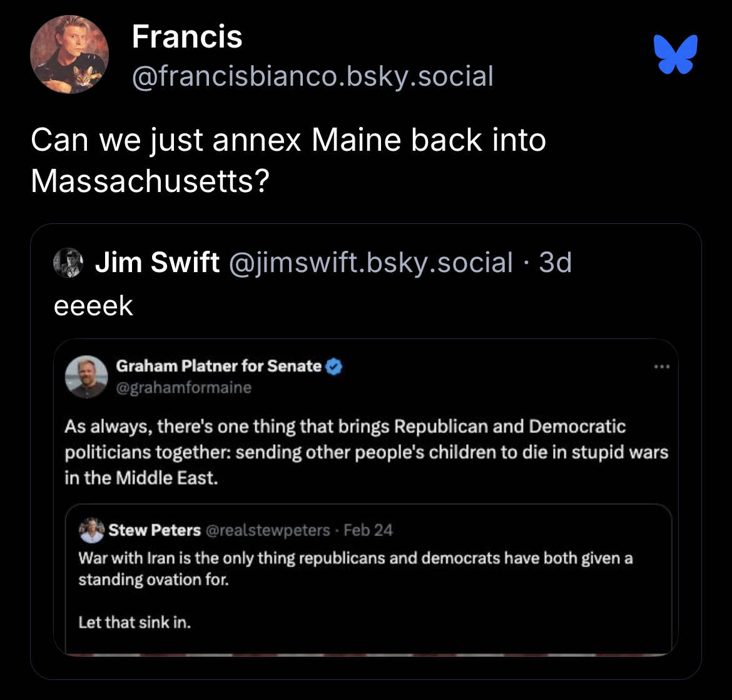
Task: Click the 3d timestamp on quoted post
Action: point(556,263)
